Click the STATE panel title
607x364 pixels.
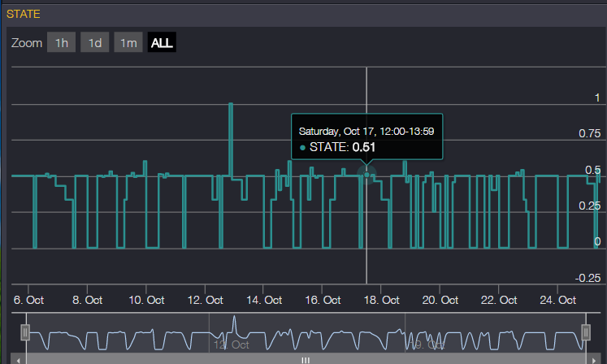[x=23, y=14]
